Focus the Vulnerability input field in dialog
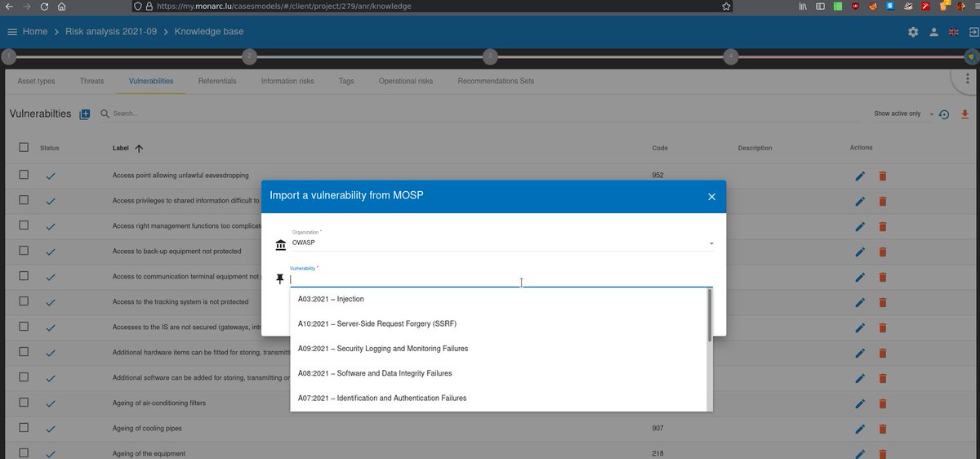The height and width of the screenshot is (459, 980). click(501, 279)
